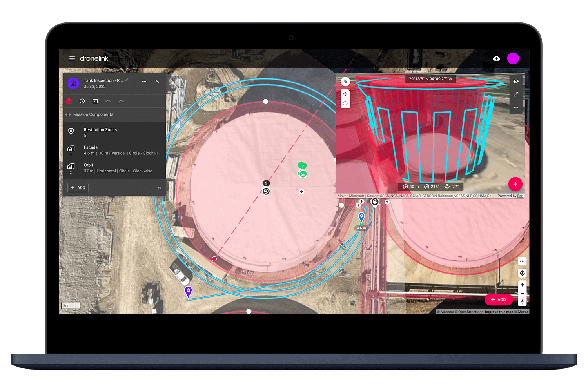The height and width of the screenshot is (392, 588).
Task: Click the Mission Components header
Action: 93,114
